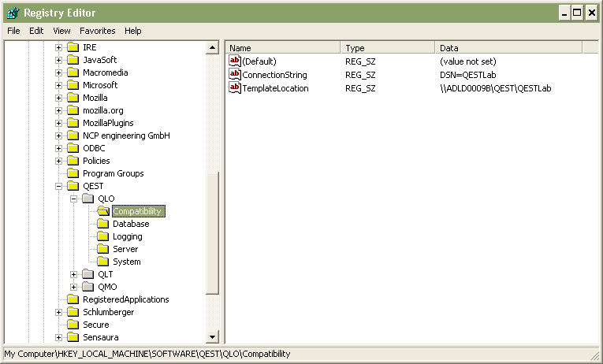Open the Favorites menu
The width and height of the screenshot is (603, 364).
[x=97, y=31]
